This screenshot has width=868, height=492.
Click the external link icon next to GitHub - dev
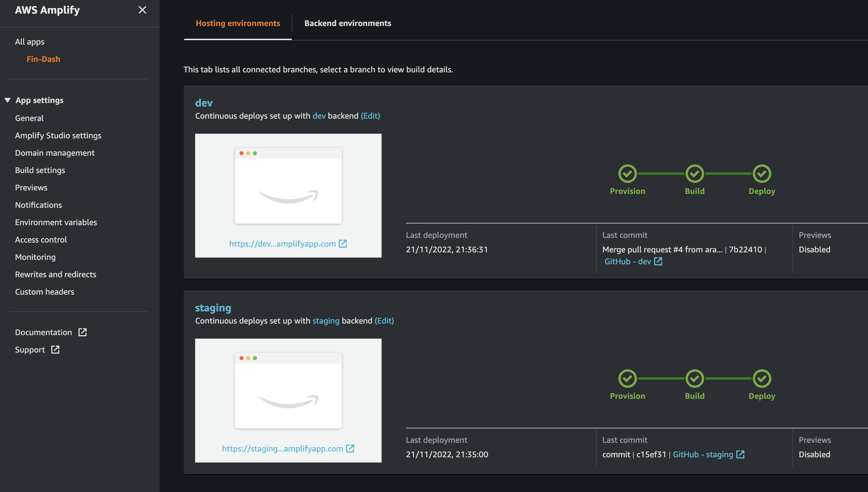(658, 261)
